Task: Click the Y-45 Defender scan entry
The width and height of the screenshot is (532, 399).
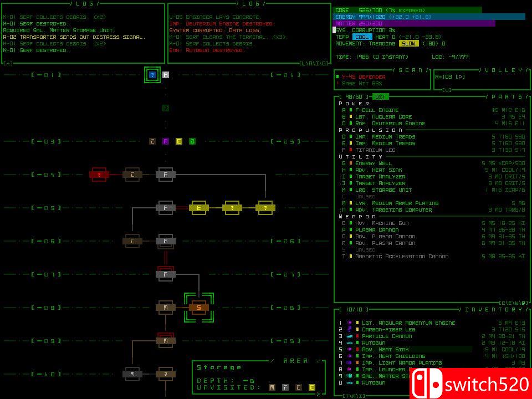Action: coord(363,77)
